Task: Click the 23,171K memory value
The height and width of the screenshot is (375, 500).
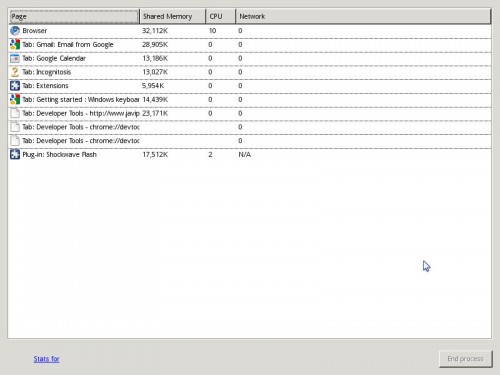Action: point(155,113)
